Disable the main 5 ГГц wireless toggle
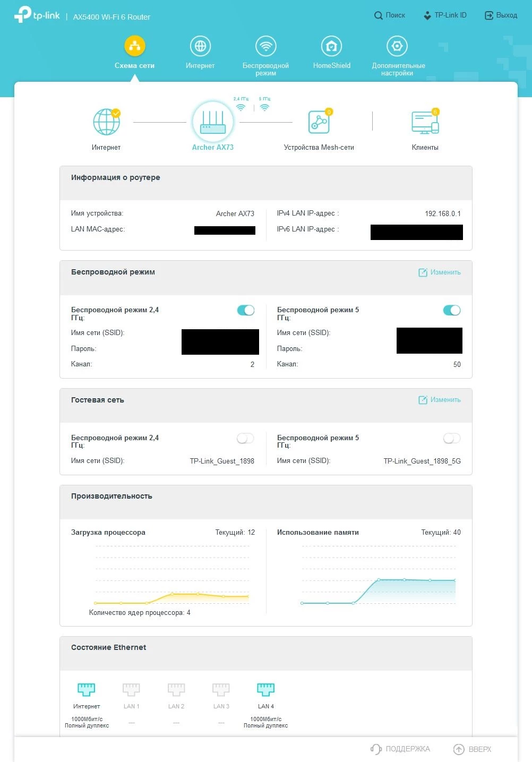This screenshot has height=762, width=532. pyautogui.click(x=452, y=310)
